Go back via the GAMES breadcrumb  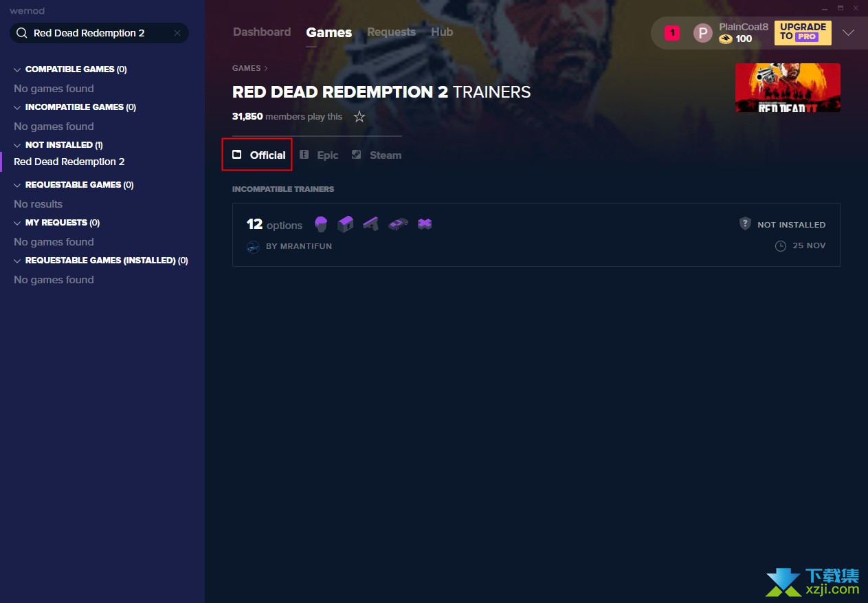pos(247,68)
